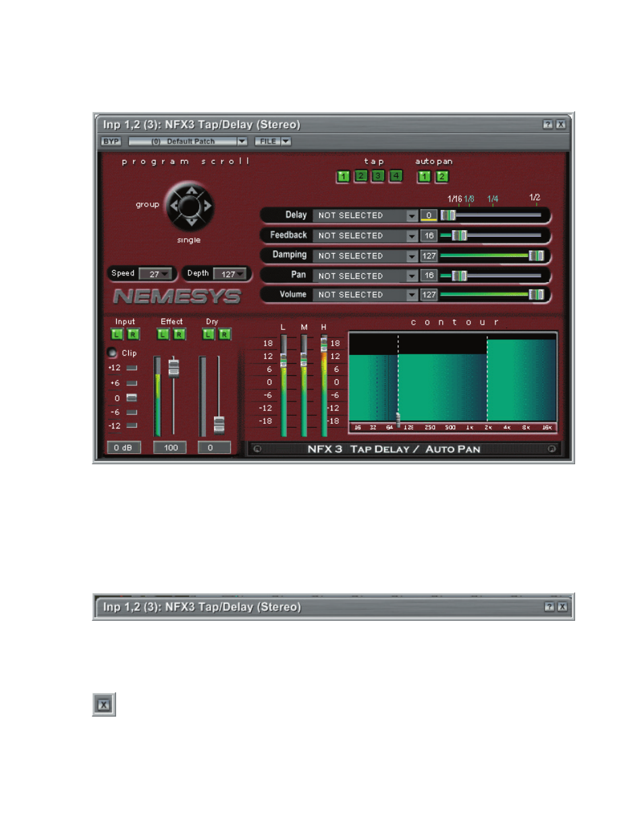This screenshot has width=644, height=828.
Task: Select the -12 input gain switch
Action: point(132,425)
